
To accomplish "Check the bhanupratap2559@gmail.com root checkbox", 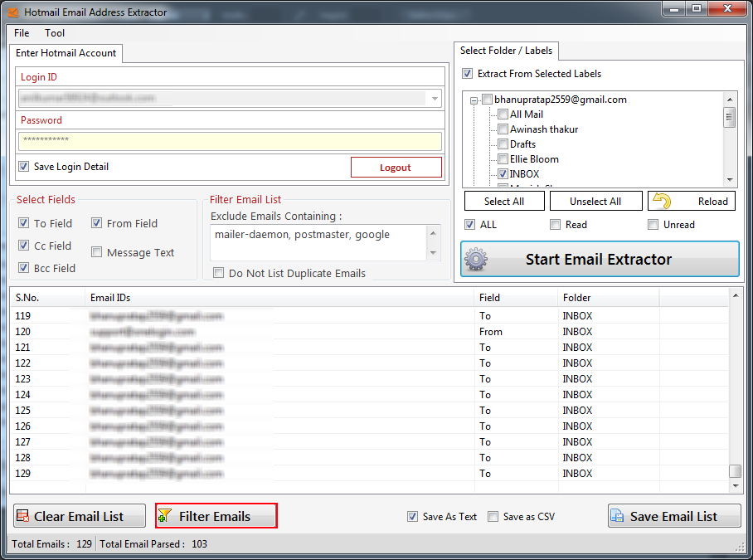I will pos(488,100).
